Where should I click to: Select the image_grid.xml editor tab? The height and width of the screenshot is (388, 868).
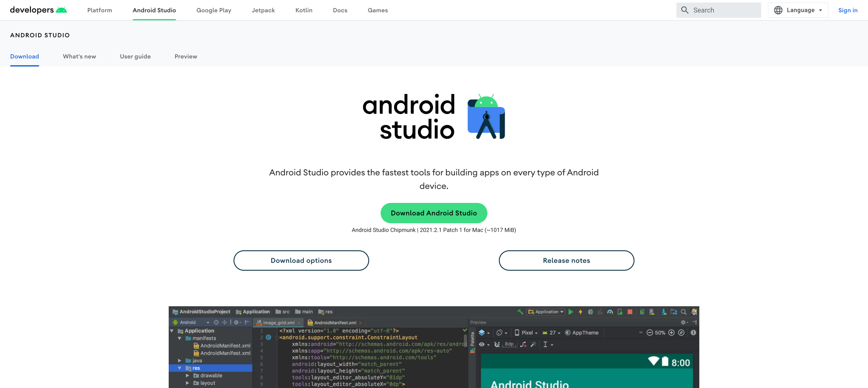278,323
